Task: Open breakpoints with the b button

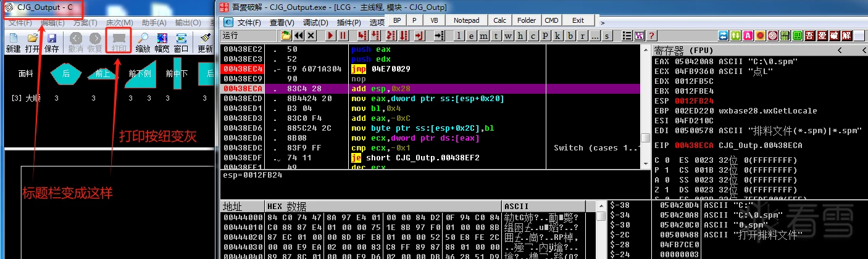Action: click(x=570, y=35)
